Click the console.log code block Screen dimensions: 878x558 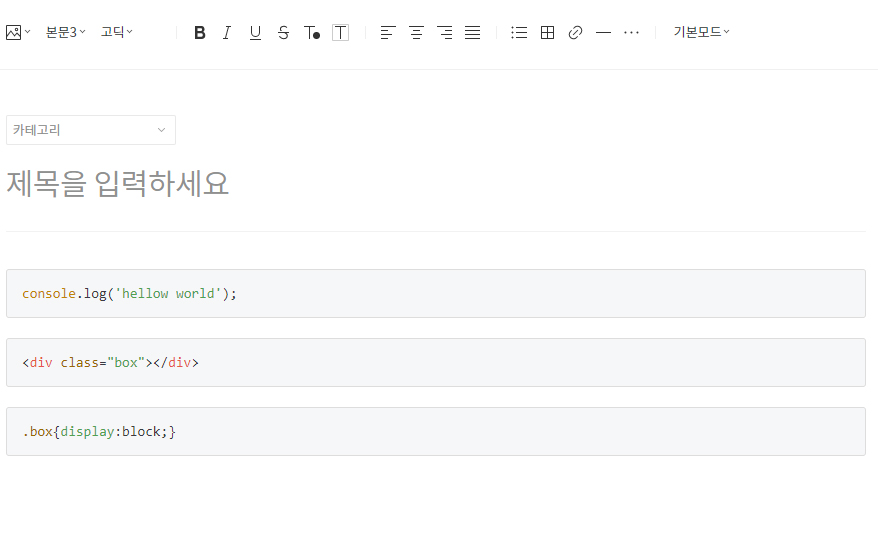[436, 293]
